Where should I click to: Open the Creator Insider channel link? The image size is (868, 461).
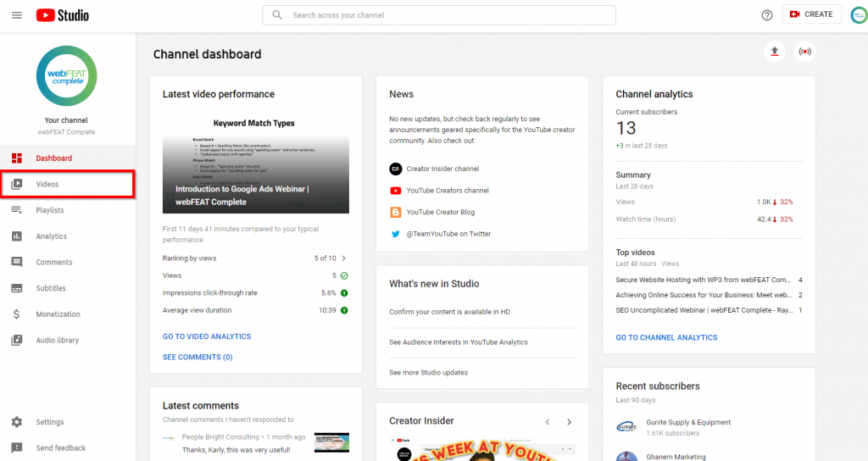pyautogui.click(x=442, y=169)
